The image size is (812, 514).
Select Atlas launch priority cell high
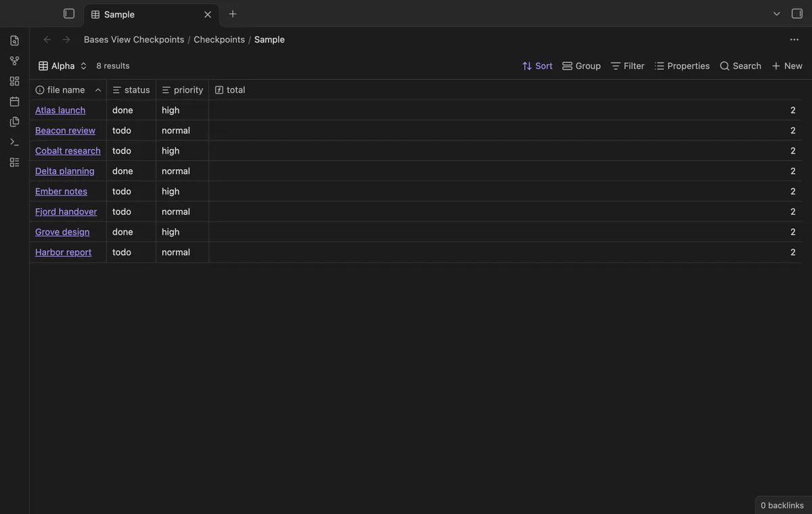(182, 110)
